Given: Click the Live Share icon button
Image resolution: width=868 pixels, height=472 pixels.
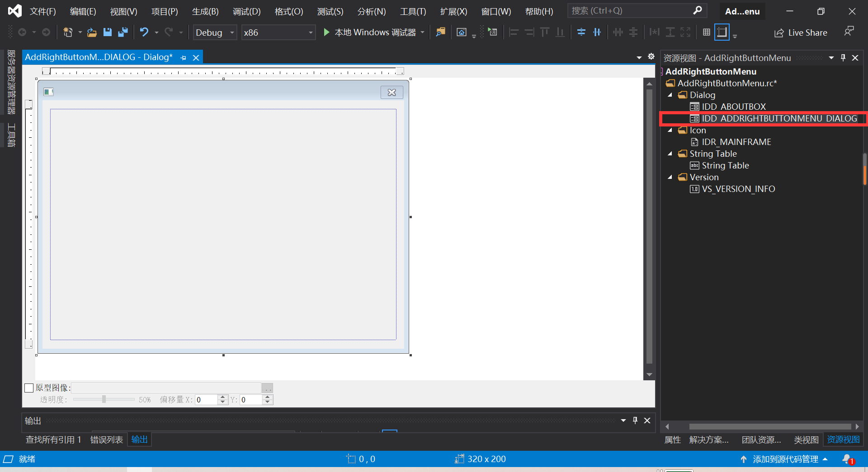Looking at the screenshot, I should tap(801, 33).
